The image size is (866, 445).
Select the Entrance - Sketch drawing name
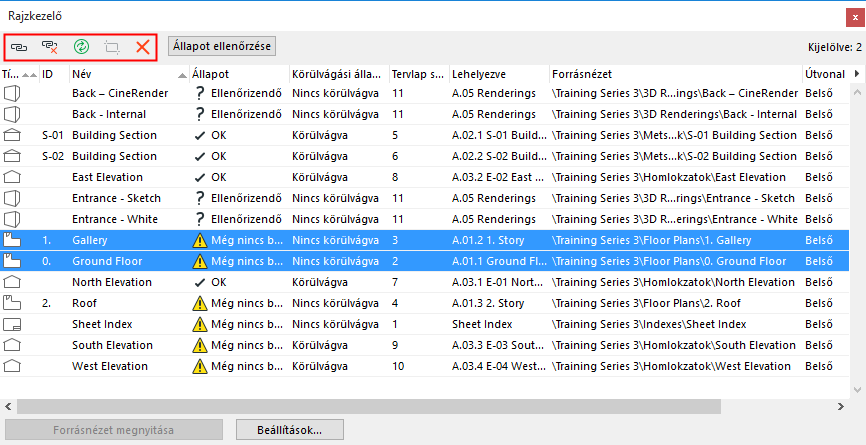(x=117, y=198)
